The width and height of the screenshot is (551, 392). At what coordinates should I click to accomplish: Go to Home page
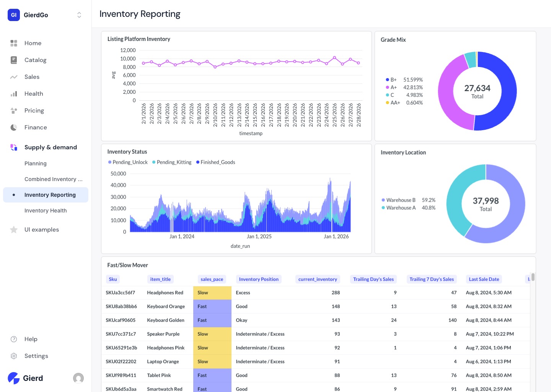(33, 43)
